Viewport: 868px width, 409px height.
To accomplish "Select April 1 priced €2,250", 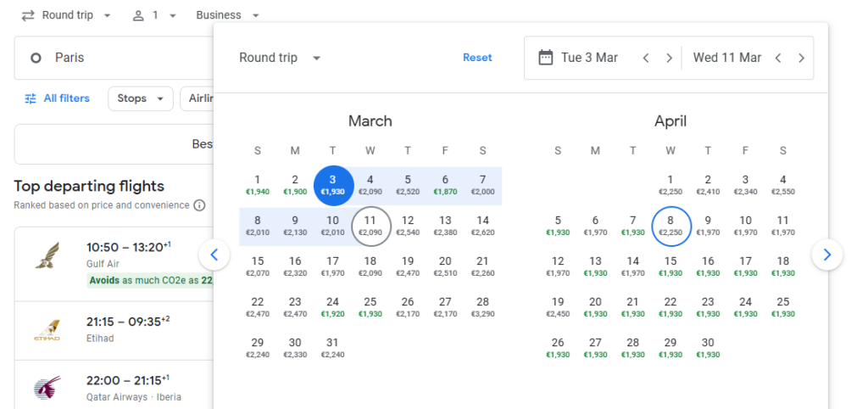I will tap(670, 185).
